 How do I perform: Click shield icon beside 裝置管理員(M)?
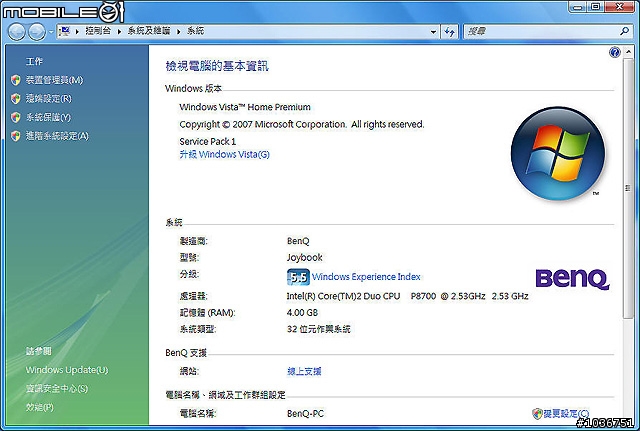pyautogui.click(x=16, y=80)
